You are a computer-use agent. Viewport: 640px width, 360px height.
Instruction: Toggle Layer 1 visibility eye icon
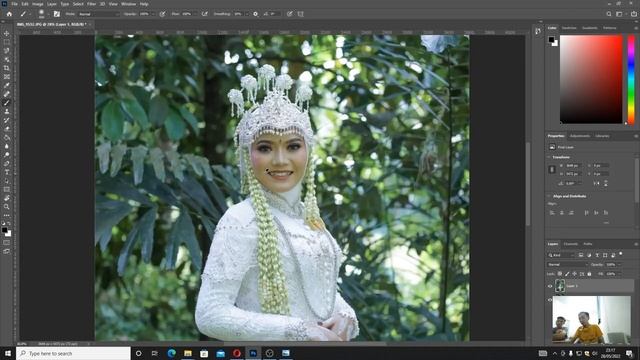[x=550, y=286]
